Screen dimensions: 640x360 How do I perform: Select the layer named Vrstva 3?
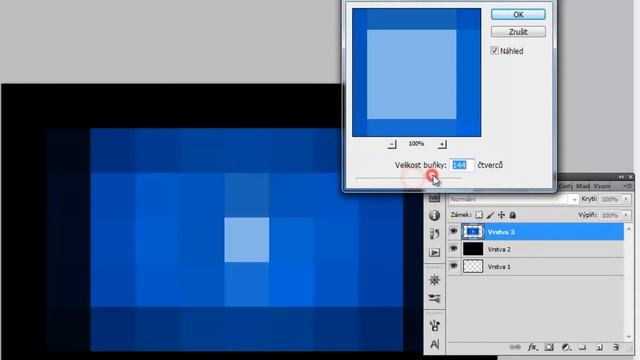(x=501, y=232)
